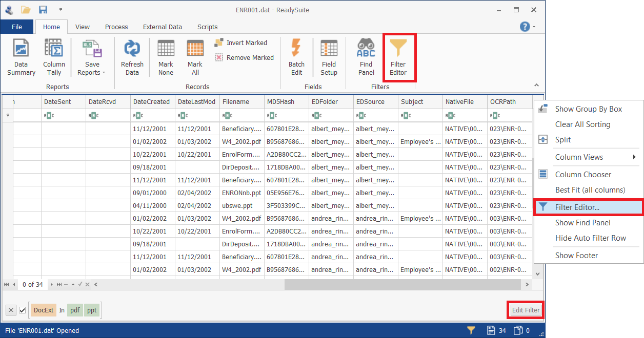The image size is (644, 338).
Task: Click the Column Tally icon
Action: tap(54, 57)
